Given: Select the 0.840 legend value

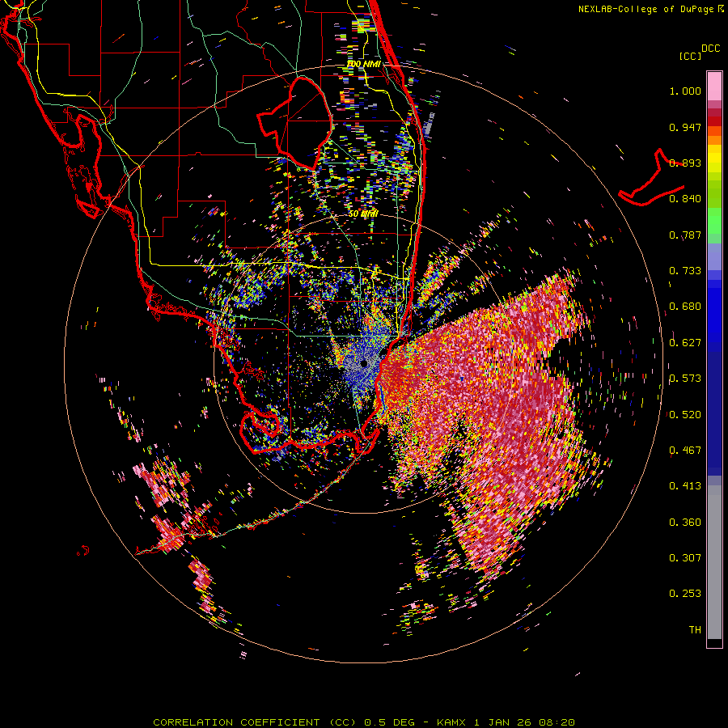Looking at the screenshot, I should (x=685, y=199).
